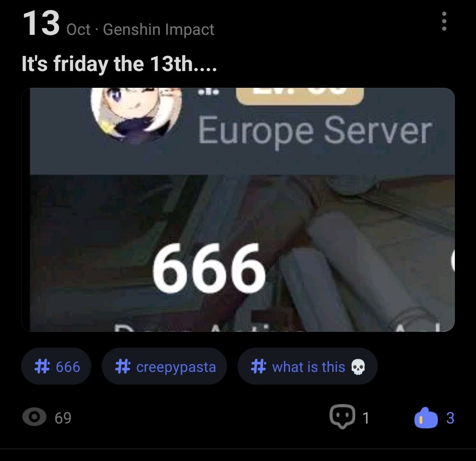Tap the eye views icon
Screen dimensions: 476x461
click(34, 416)
